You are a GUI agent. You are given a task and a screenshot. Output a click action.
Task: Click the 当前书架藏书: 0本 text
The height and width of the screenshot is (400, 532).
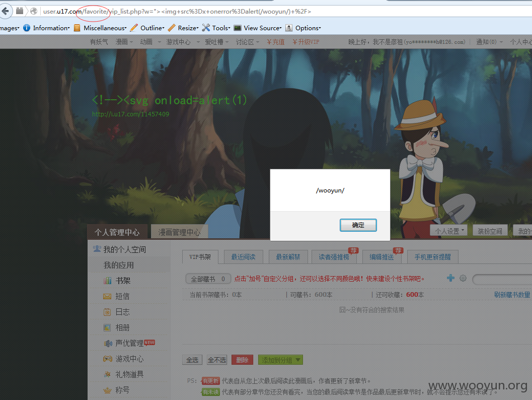pos(215,295)
